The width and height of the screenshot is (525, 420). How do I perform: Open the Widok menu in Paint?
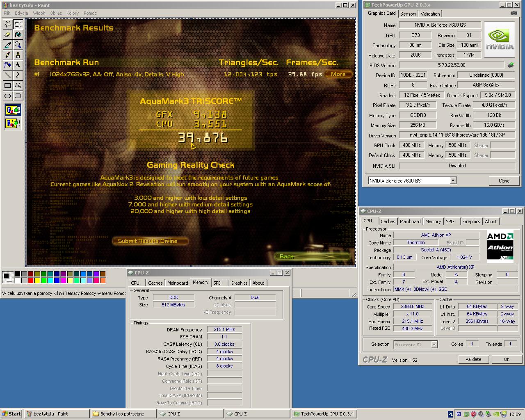click(39, 13)
